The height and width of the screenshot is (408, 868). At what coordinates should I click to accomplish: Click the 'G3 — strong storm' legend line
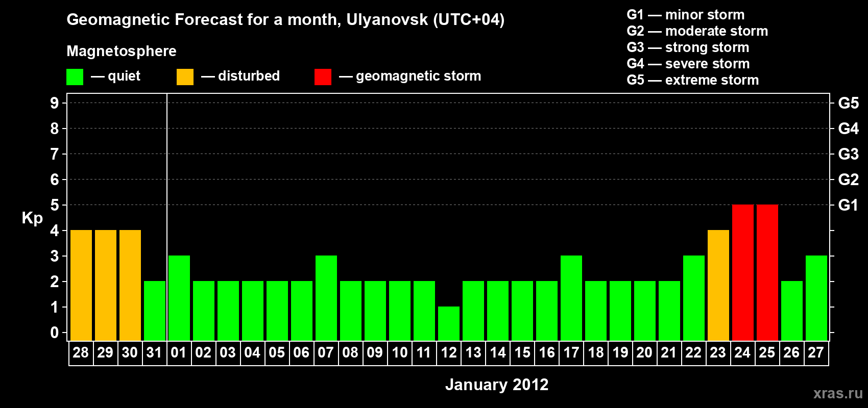point(688,47)
